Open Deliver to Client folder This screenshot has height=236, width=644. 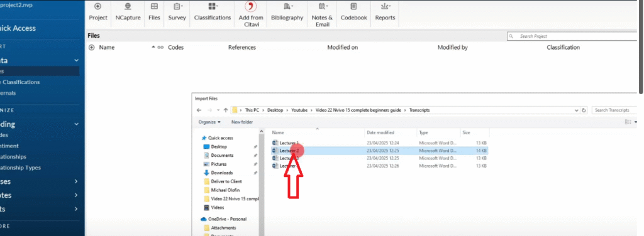pos(223,181)
